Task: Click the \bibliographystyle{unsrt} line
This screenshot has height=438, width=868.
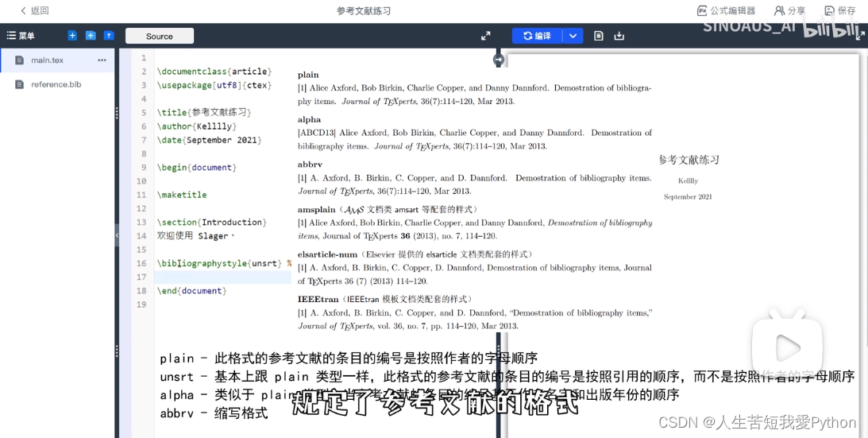Action: (x=220, y=263)
